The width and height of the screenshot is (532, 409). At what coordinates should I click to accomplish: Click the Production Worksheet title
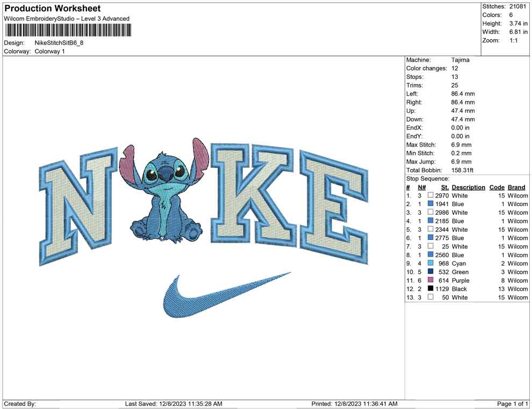(x=53, y=9)
